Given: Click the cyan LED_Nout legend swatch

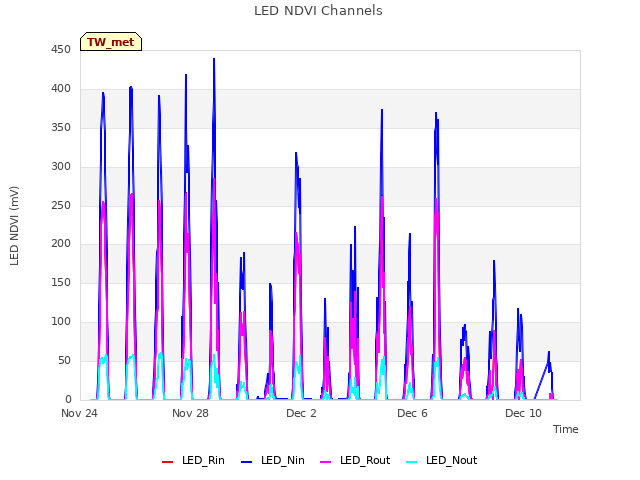Looking at the screenshot, I should [x=412, y=462].
